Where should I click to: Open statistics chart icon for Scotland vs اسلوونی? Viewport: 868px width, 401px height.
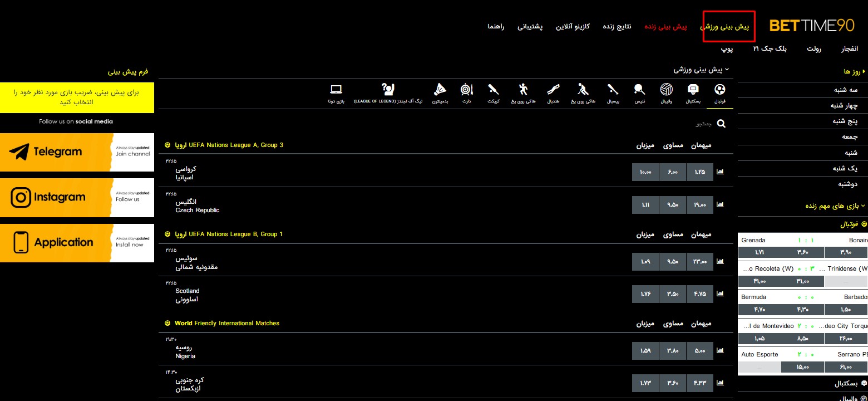click(x=721, y=294)
